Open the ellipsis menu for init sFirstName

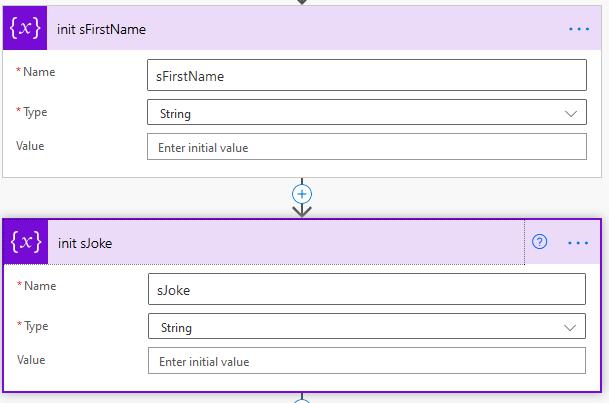[x=579, y=29]
